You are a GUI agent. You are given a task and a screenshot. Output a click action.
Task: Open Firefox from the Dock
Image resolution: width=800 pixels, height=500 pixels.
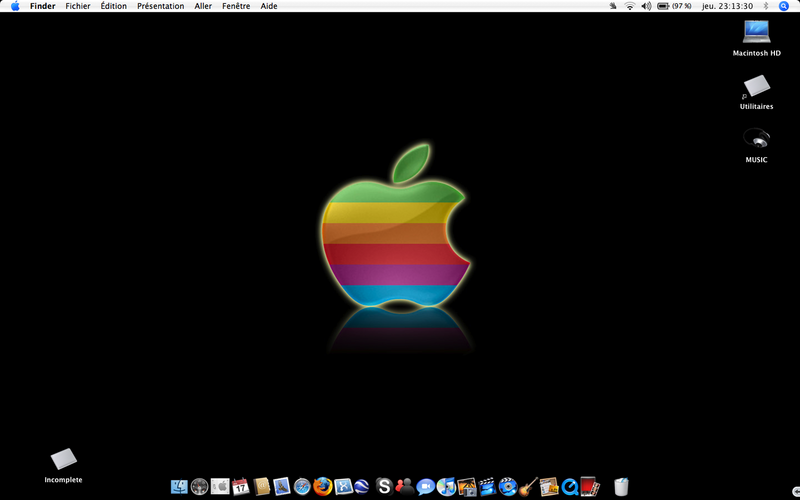(322, 486)
